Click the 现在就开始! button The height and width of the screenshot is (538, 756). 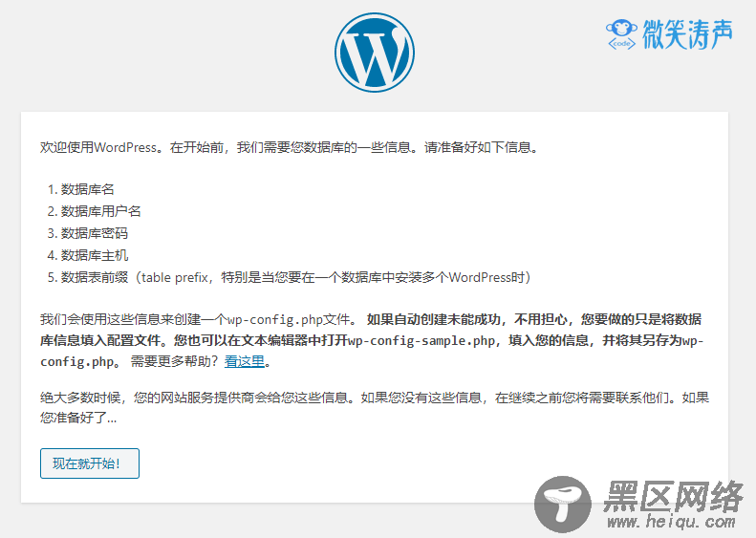(x=90, y=463)
